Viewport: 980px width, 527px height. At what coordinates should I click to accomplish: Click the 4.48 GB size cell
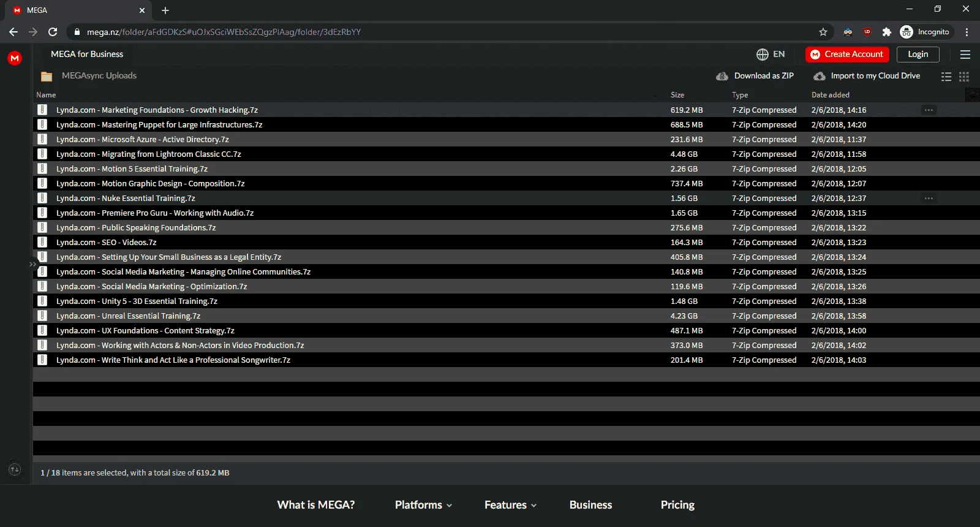684,154
